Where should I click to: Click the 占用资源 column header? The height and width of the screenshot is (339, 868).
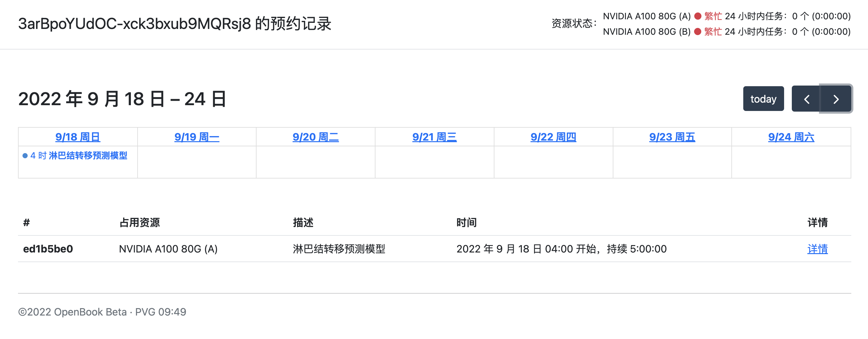[140, 222]
